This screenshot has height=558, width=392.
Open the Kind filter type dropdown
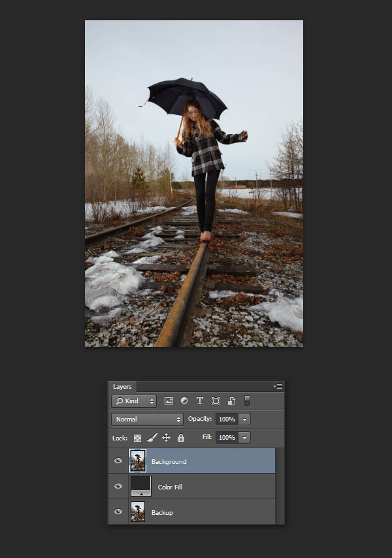(x=134, y=401)
